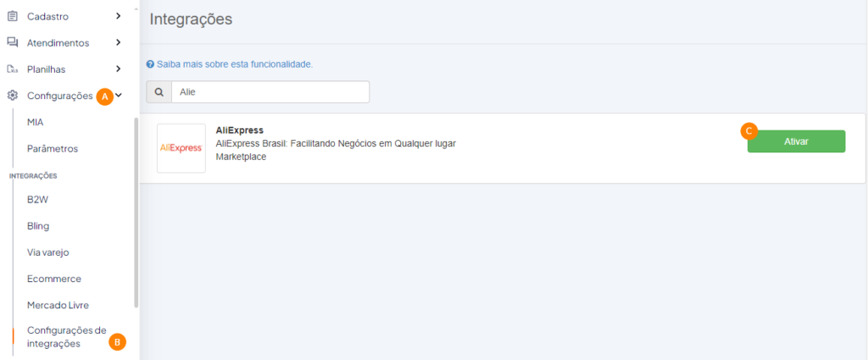Expand the Planilhas menu arrow

pos(118,69)
